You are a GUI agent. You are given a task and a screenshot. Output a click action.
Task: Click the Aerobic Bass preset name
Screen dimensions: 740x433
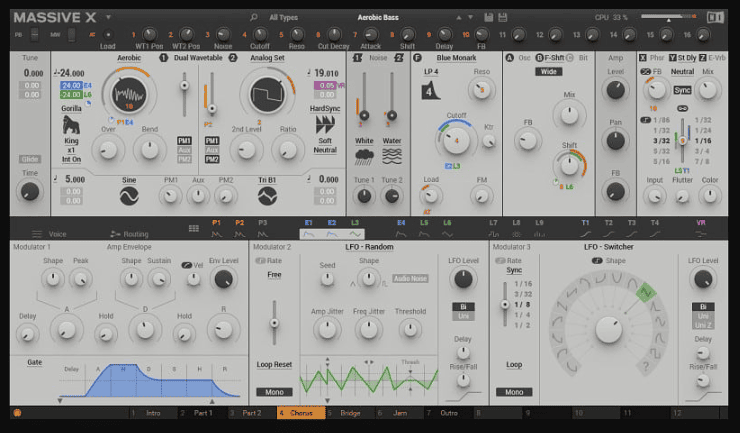pos(378,17)
